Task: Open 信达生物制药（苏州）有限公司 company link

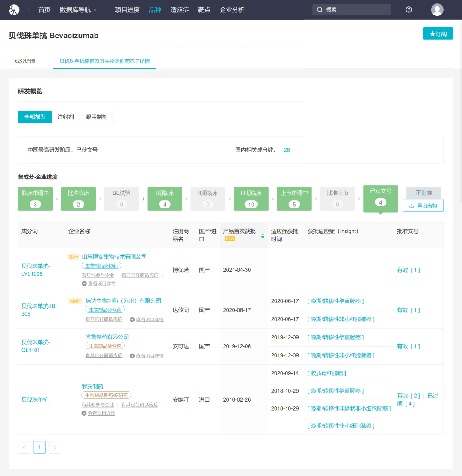Action: [123, 301]
